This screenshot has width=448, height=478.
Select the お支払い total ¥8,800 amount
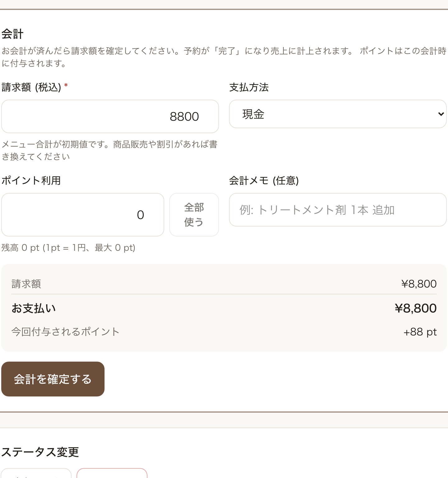[x=416, y=308]
